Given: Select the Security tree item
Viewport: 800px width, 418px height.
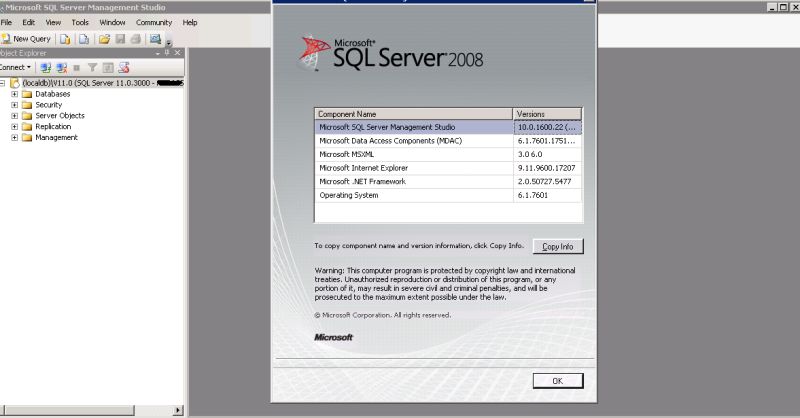Looking at the screenshot, I should coord(48,105).
